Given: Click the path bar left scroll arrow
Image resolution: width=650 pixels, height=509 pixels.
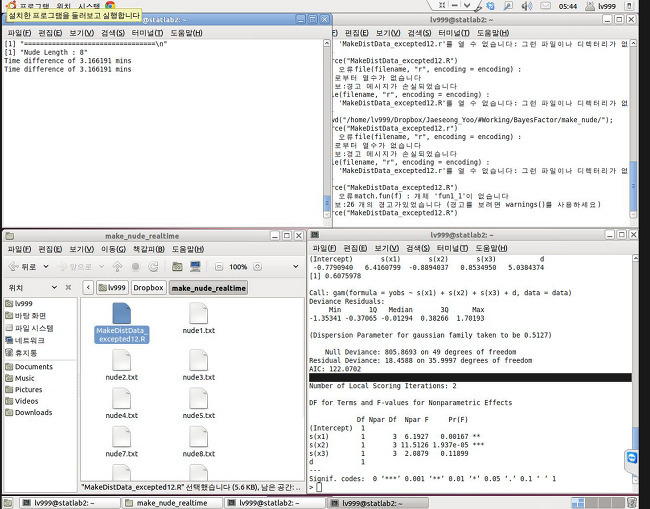Looking at the screenshot, I should point(88,288).
